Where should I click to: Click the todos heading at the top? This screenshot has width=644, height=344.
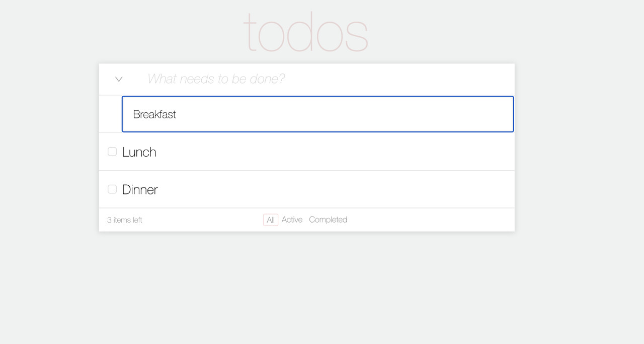coord(306,31)
